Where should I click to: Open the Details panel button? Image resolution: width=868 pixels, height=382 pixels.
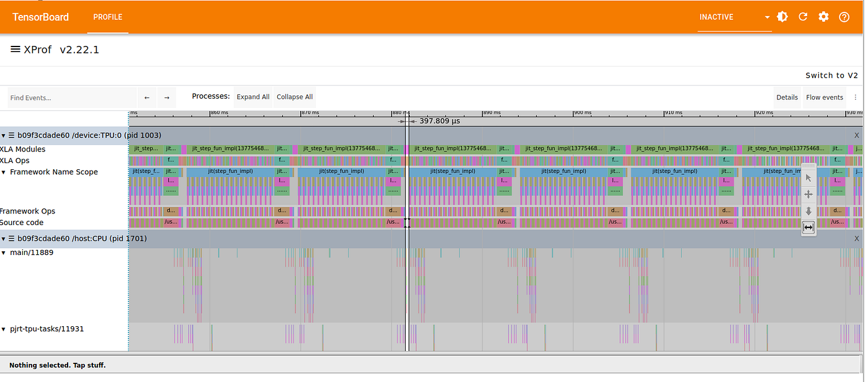[x=787, y=97]
